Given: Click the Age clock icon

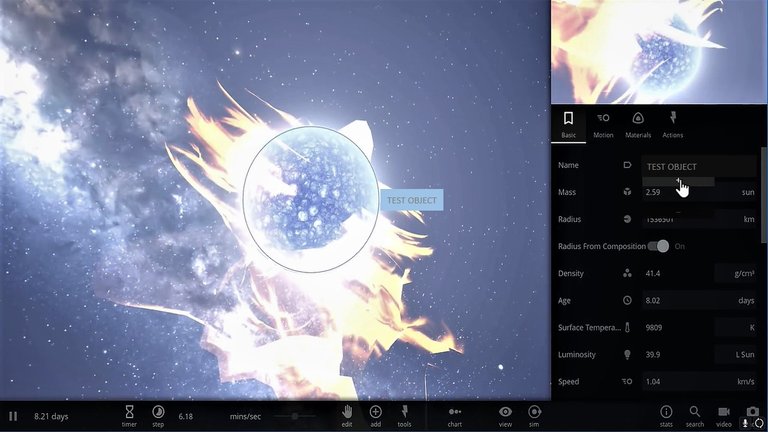Looking at the screenshot, I should (627, 300).
